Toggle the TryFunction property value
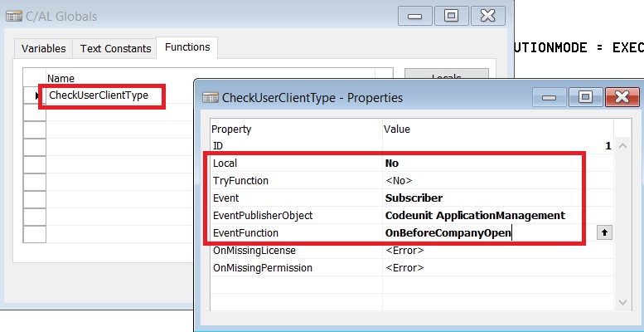The image size is (644, 332). click(x=399, y=180)
